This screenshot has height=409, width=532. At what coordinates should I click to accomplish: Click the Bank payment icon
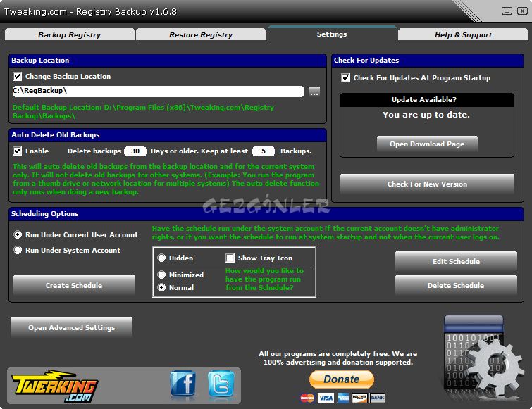click(377, 398)
